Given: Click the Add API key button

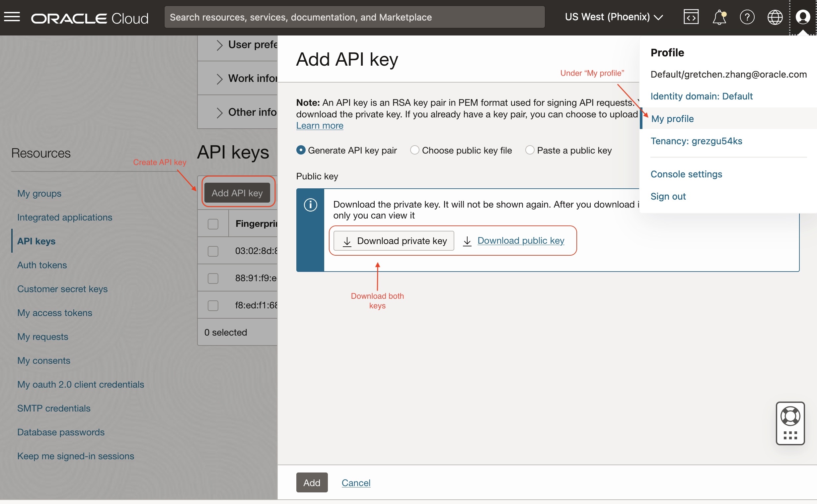Looking at the screenshot, I should pos(237,193).
